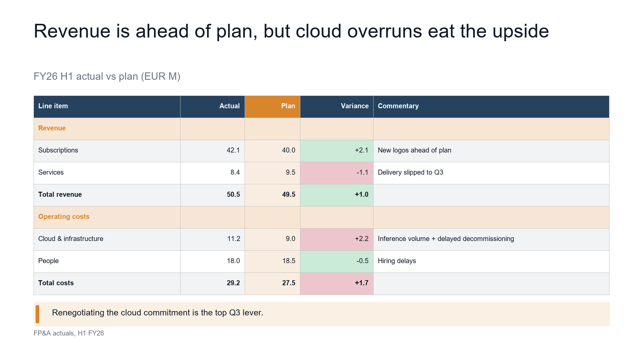Screen dimensions: 644x362
Task: Select the Total costs +1.7 variance cell
Action: [x=337, y=284]
